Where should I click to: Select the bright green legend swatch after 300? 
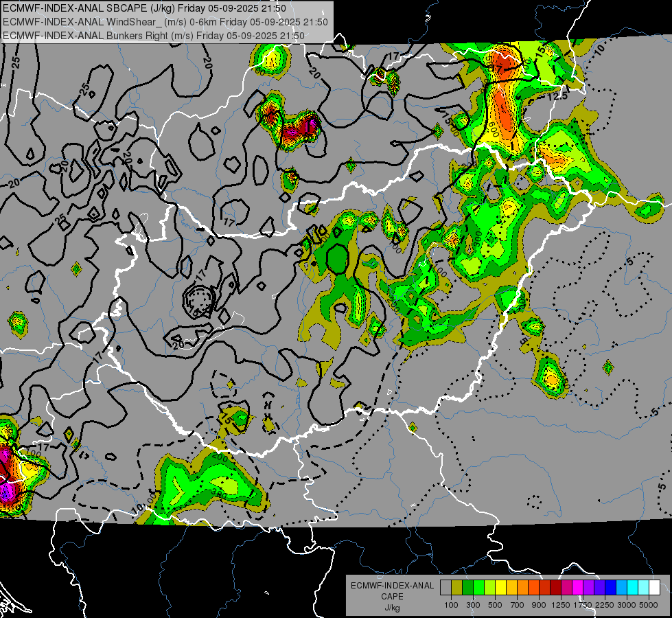(478, 587)
